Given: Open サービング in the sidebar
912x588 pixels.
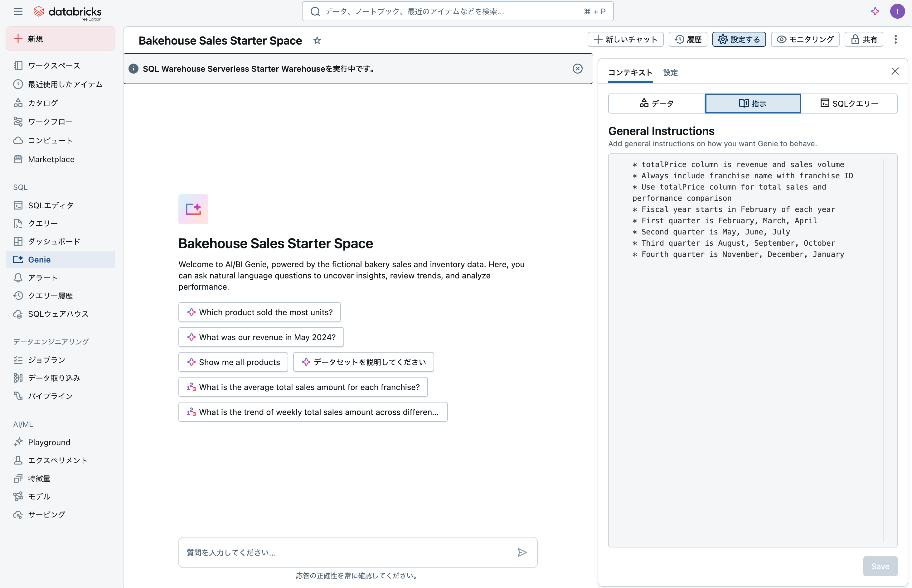Looking at the screenshot, I should (x=60, y=515).
